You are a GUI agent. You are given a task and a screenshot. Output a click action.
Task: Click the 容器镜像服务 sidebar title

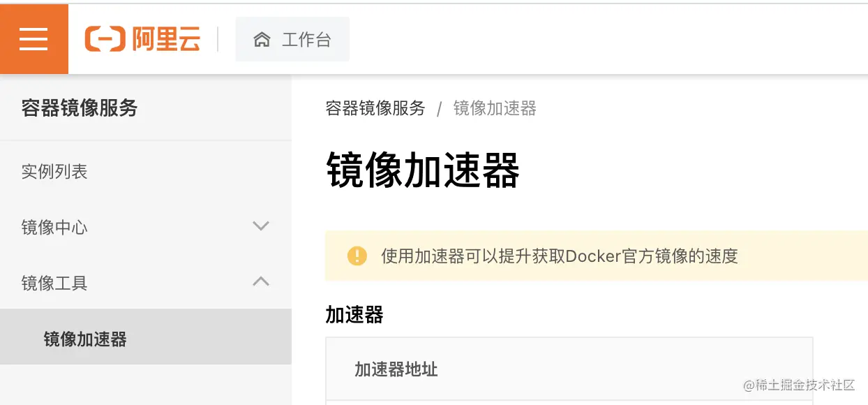click(x=79, y=109)
